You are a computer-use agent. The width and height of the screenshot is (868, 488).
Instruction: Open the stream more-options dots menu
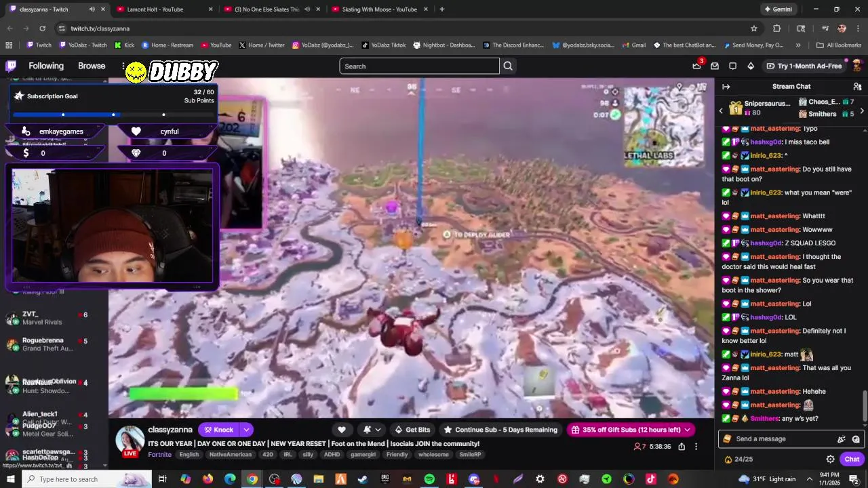[696, 447]
